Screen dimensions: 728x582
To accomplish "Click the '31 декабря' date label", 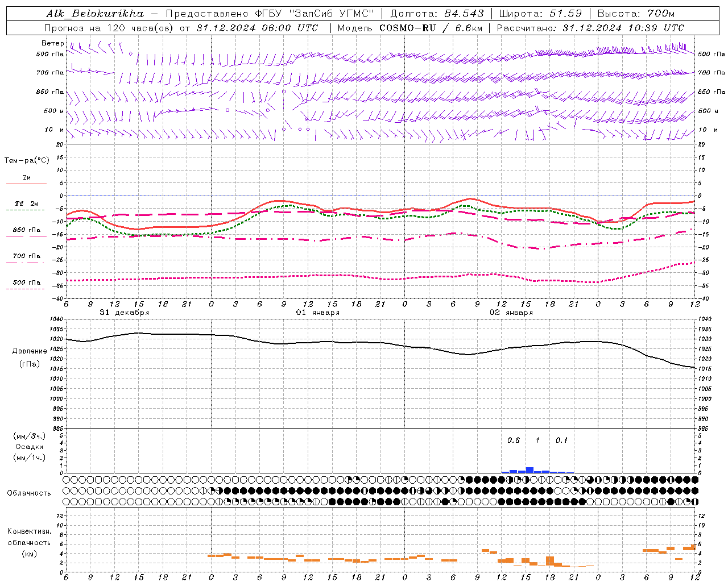I will (x=124, y=313).
